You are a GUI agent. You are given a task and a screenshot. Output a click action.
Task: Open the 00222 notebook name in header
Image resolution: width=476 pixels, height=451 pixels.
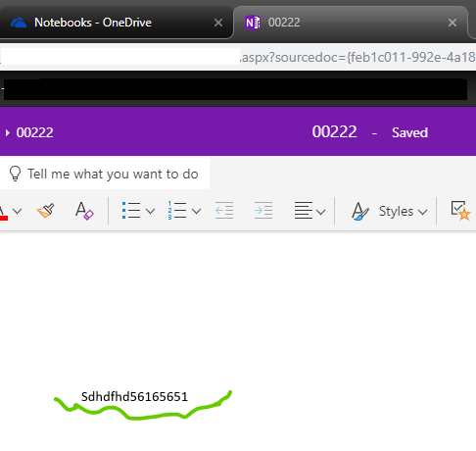(x=34, y=132)
